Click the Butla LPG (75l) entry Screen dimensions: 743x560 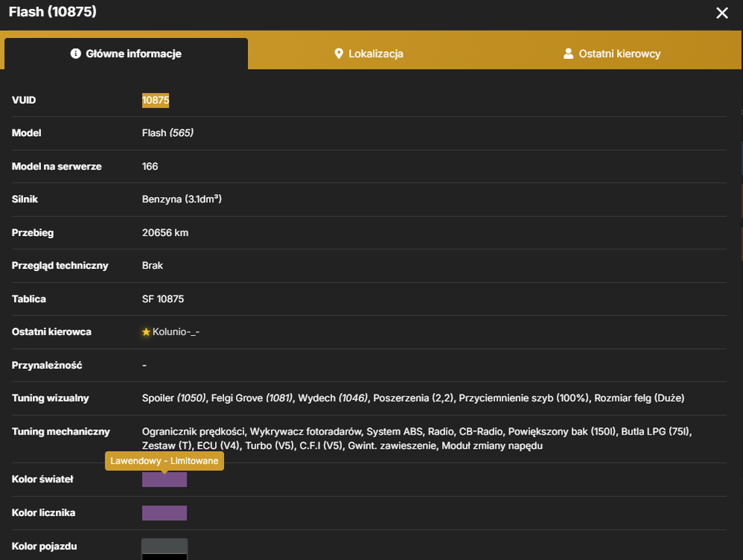[x=656, y=432]
